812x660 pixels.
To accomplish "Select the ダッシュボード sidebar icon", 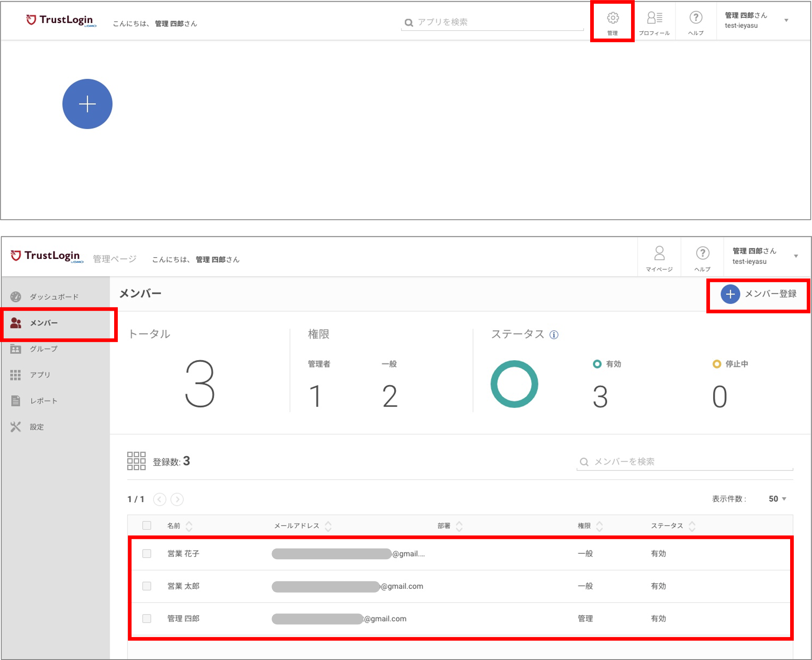I will pyautogui.click(x=15, y=296).
